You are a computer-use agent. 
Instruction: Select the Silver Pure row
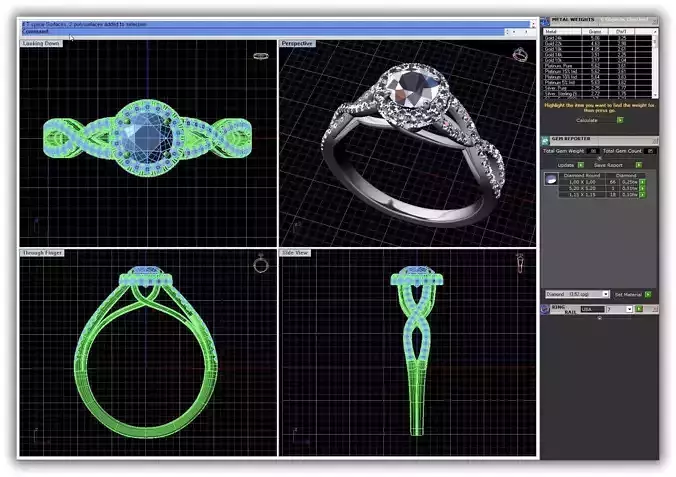(x=598, y=88)
